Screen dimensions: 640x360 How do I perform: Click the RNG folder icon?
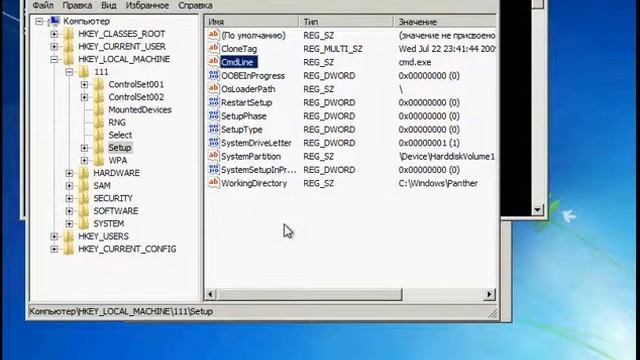click(x=99, y=122)
